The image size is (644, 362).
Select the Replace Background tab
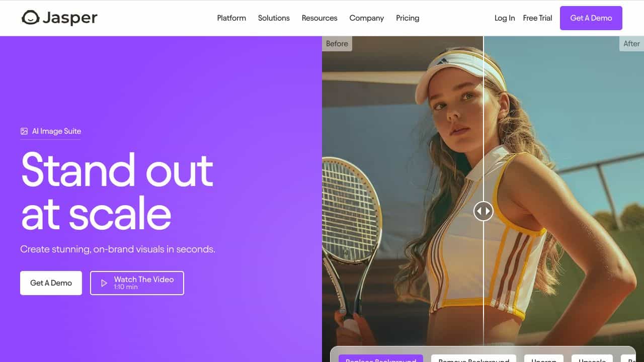(381, 358)
